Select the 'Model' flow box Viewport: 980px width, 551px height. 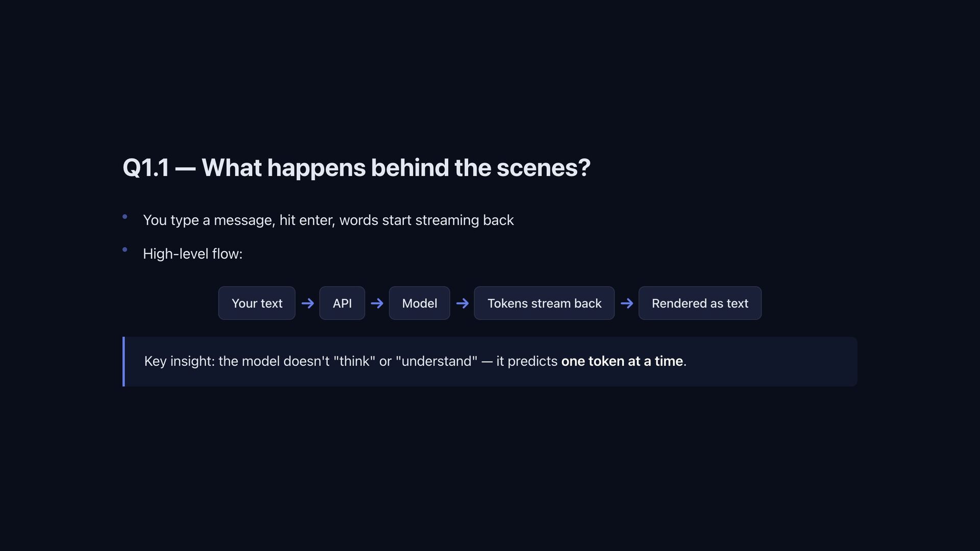click(419, 304)
